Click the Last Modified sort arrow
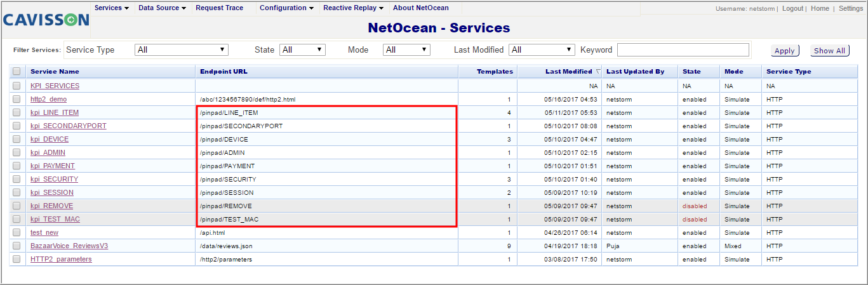Screen dimensions: 868x285 [598, 72]
